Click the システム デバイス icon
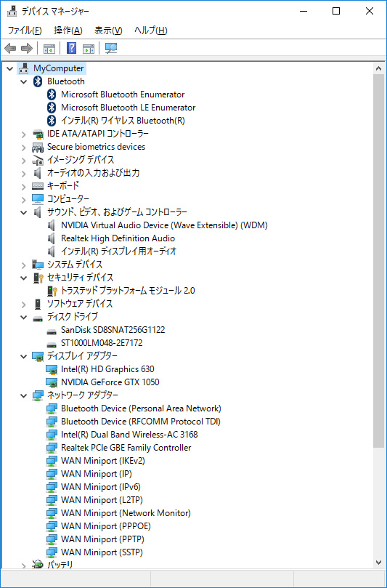Screen dimensions: 387x588 click(x=38, y=265)
